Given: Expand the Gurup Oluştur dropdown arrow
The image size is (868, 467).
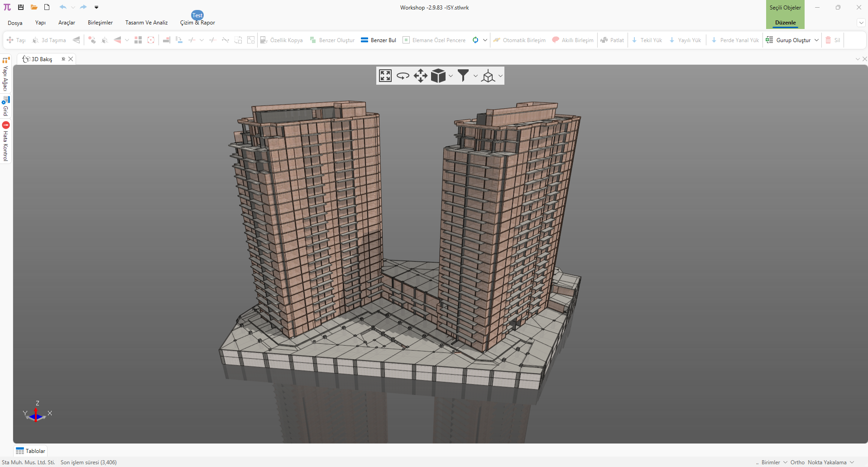Looking at the screenshot, I should [x=816, y=40].
